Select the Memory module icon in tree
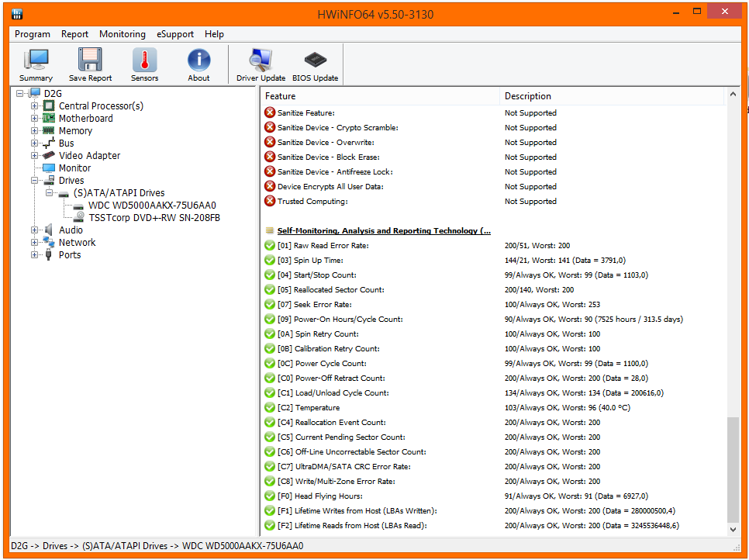Screen dimensions: 749x560 [x=49, y=130]
